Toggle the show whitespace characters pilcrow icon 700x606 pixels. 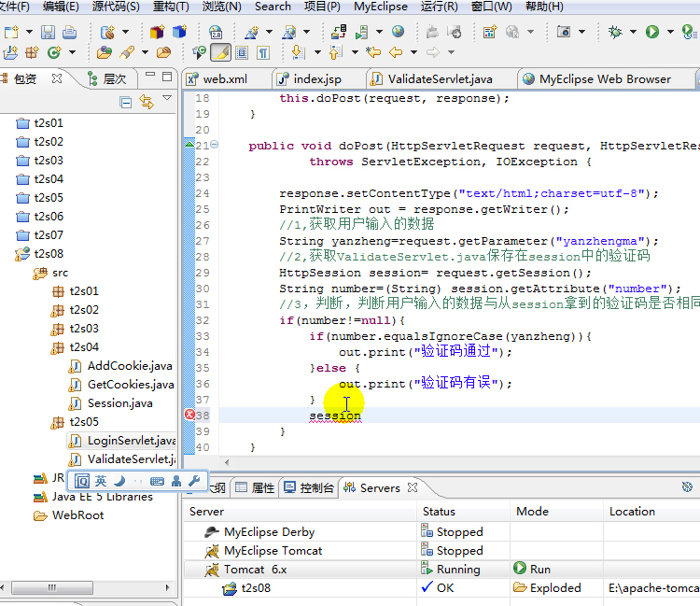click(263, 53)
